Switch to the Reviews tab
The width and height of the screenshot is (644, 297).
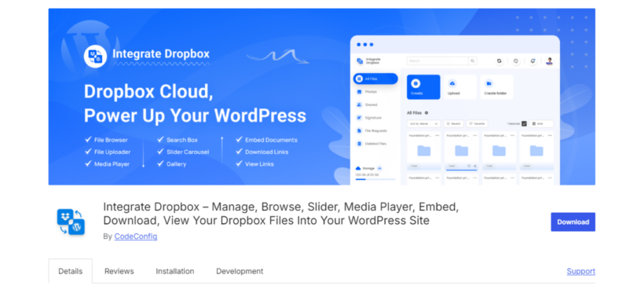pos(119,271)
